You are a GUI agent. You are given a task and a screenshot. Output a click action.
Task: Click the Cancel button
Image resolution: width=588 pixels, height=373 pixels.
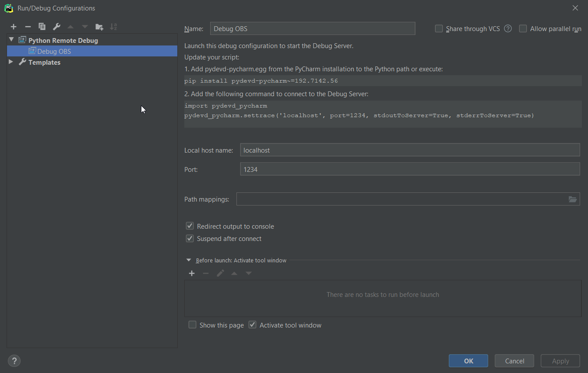point(514,361)
